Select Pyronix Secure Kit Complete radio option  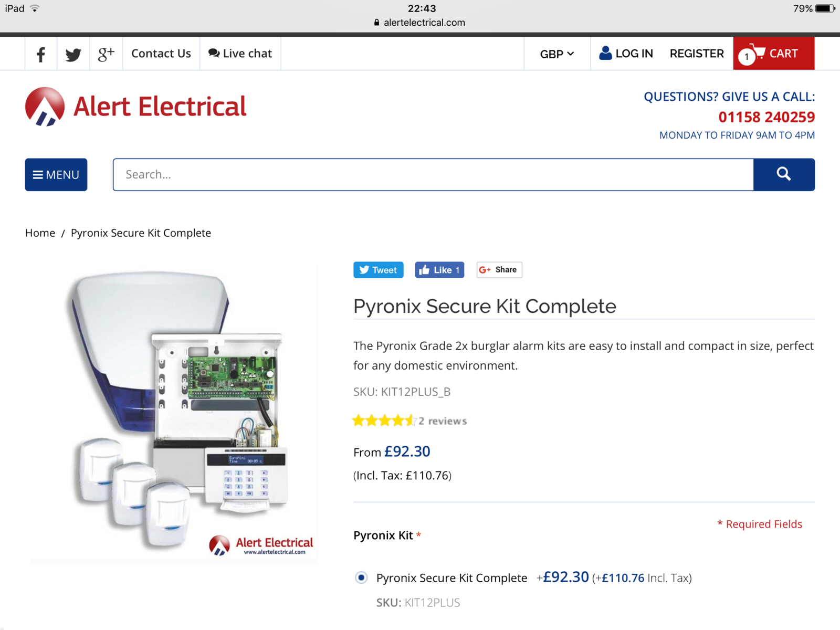(x=361, y=577)
